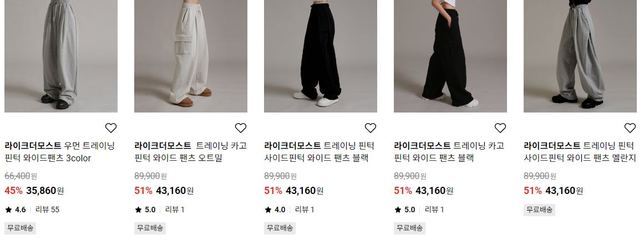Add 사이드핀턱 멜란지 pants to wishlist

630,128
